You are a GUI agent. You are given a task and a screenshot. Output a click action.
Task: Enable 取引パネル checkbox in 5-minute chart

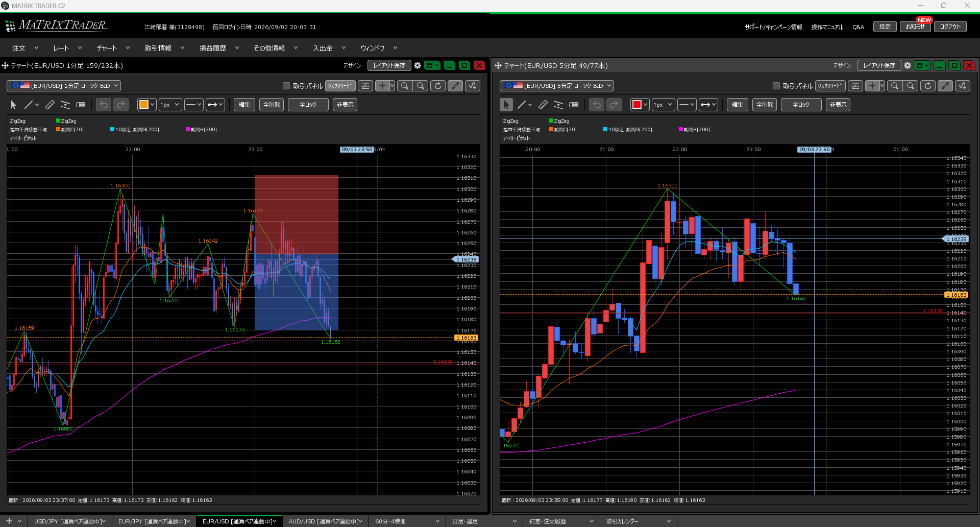tap(776, 86)
